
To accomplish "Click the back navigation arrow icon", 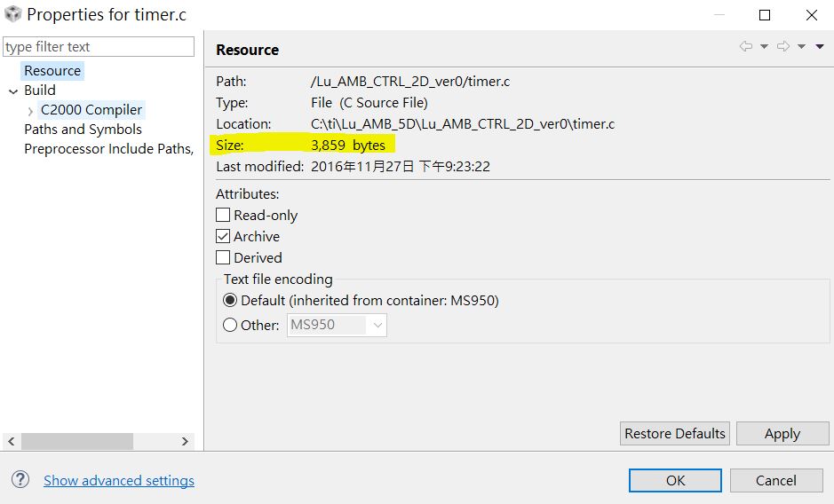I will [x=746, y=47].
